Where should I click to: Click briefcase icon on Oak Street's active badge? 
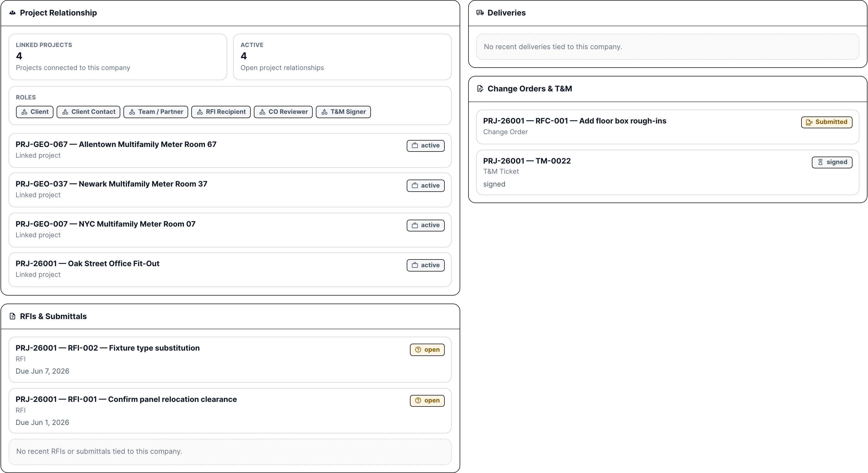point(415,265)
